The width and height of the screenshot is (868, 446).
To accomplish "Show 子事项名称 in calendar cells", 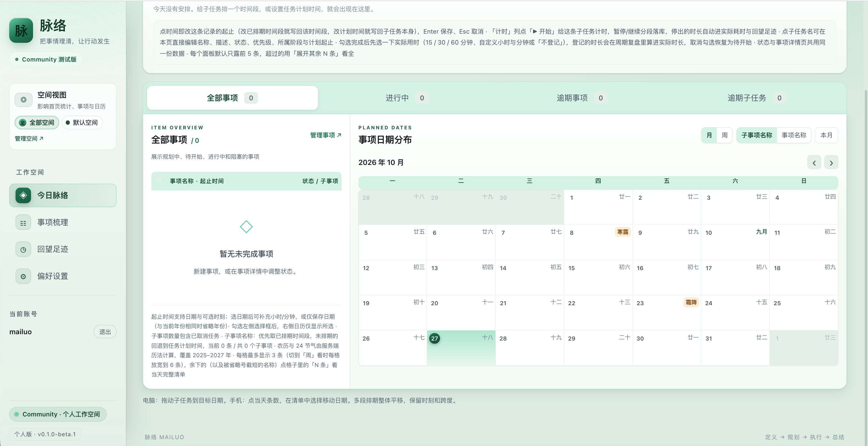I will [757, 135].
